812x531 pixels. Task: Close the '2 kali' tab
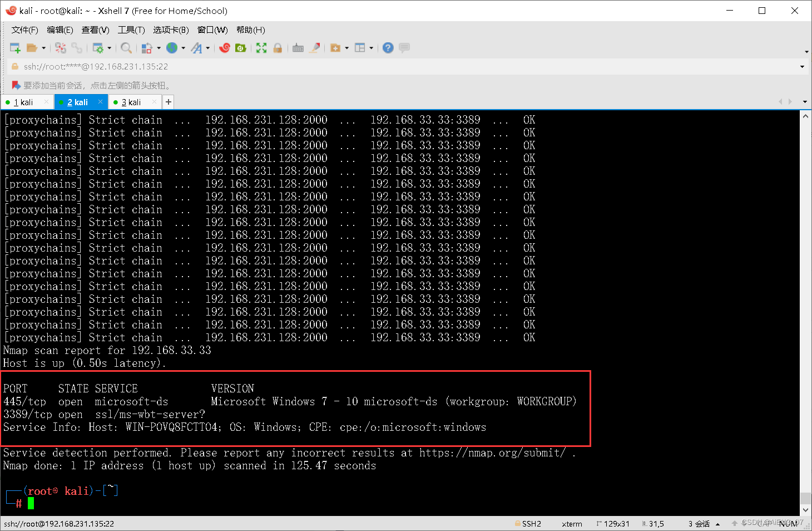point(100,102)
